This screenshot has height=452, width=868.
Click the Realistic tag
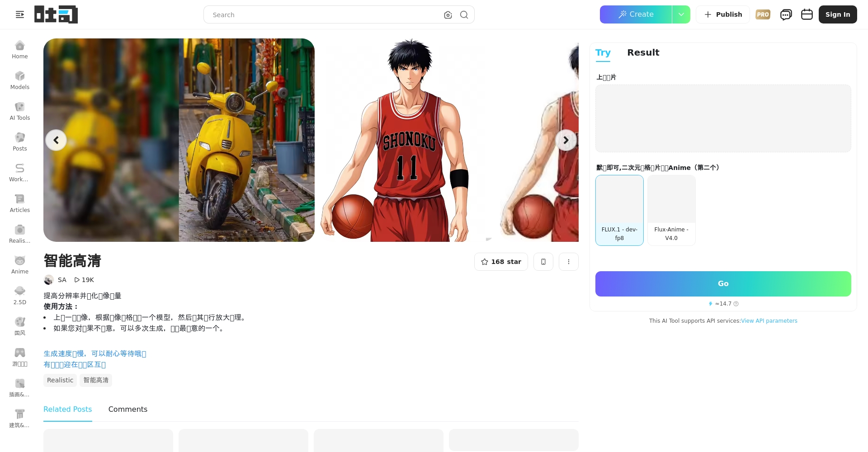tap(60, 380)
